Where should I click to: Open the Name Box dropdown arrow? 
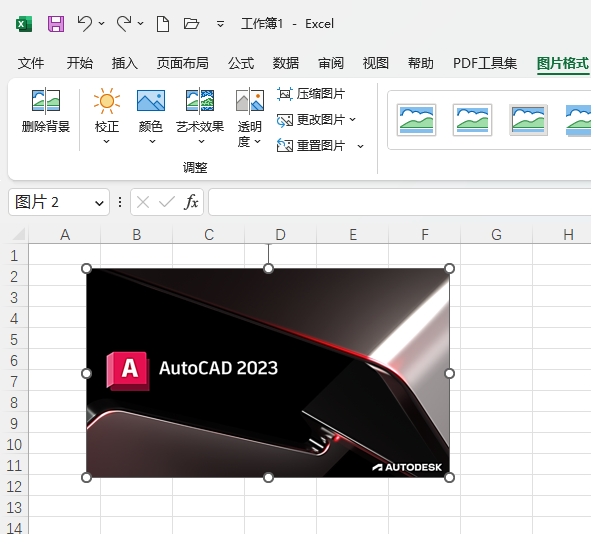100,203
